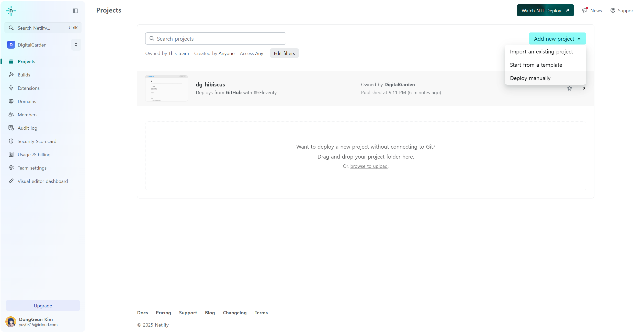Go to Domains globe icon
644x334 pixels.
(x=11, y=101)
